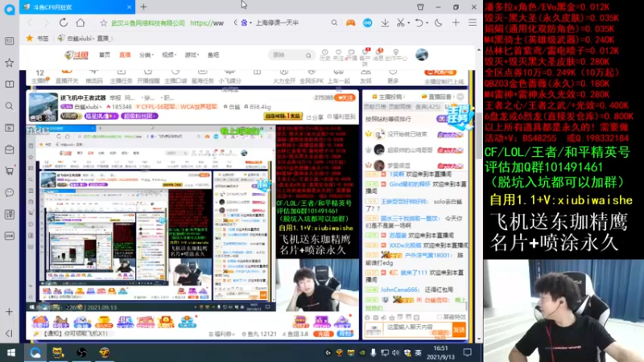Toggle night mode moon icon
The height and width of the screenshot is (362, 644).
(x=438, y=23)
